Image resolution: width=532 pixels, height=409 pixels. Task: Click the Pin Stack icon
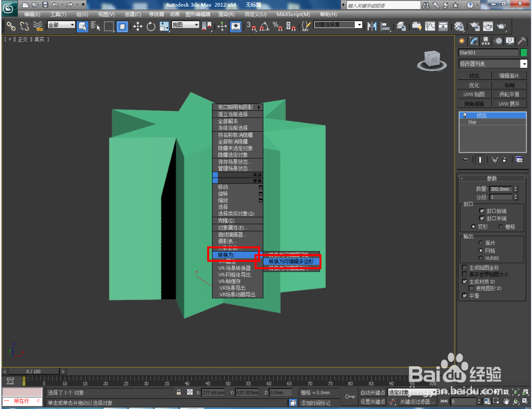pyautogui.click(x=465, y=159)
